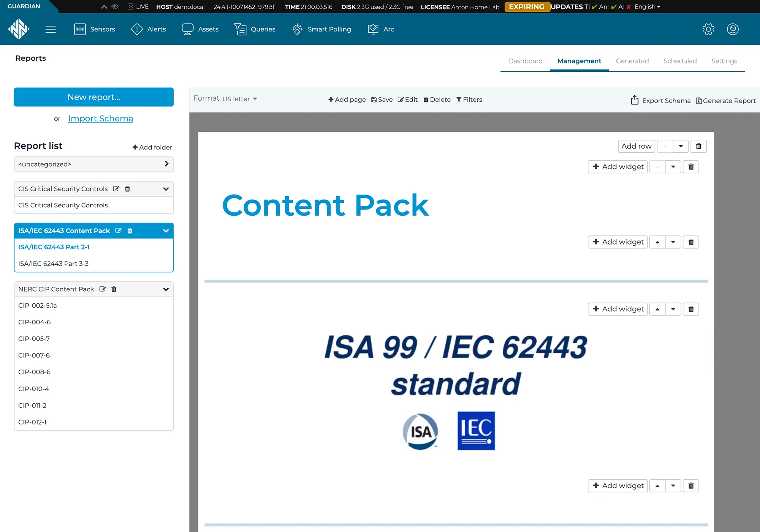Switch to the Generated tab
This screenshot has width=760, height=532.
point(632,61)
